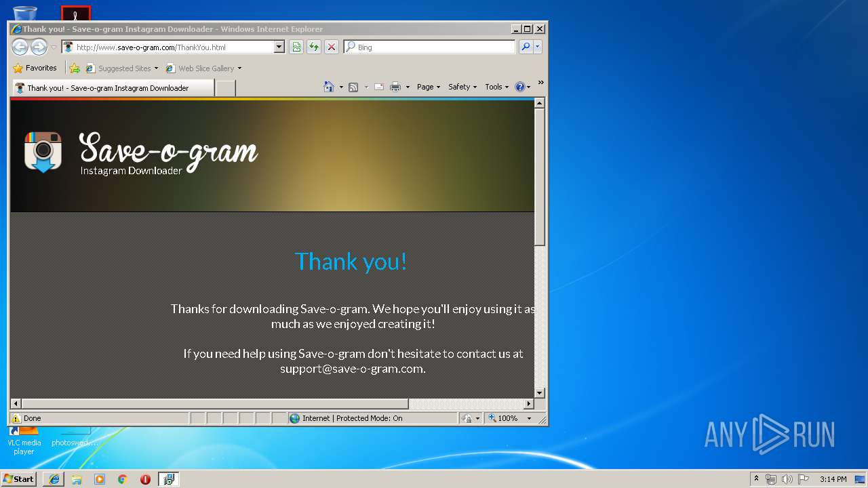
Task: Click the Read mail envelope icon
Action: pyautogui.click(x=378, y=87)
